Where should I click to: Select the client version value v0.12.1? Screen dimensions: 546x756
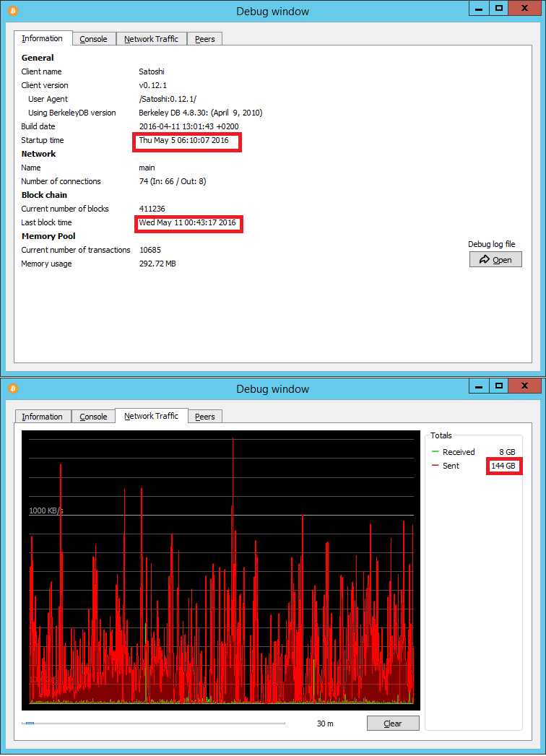point(153,85)
